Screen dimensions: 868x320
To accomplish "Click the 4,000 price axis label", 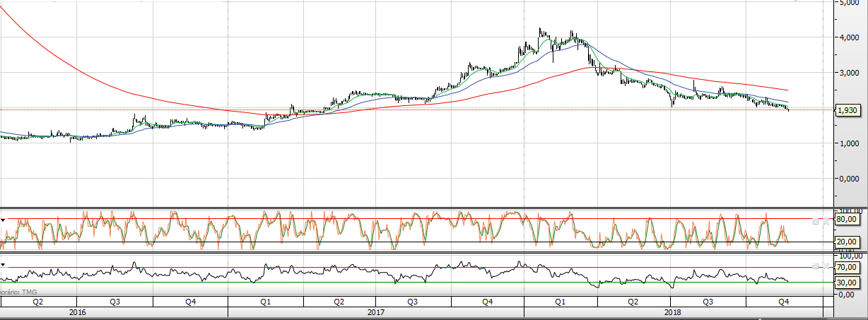I will click(x=849, y=37).
